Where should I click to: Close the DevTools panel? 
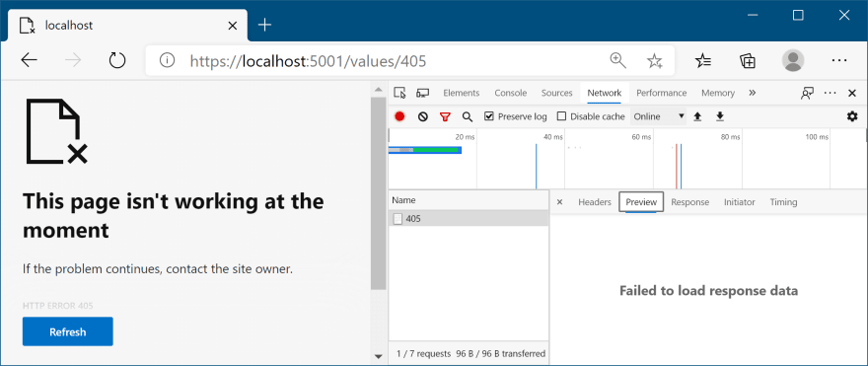(x=852, y=93)
